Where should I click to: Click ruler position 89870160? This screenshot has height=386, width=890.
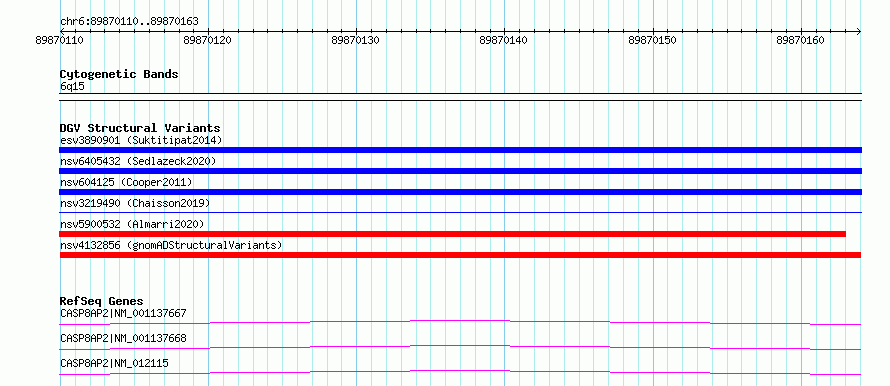pyautogui.click(x=800, y=40)
